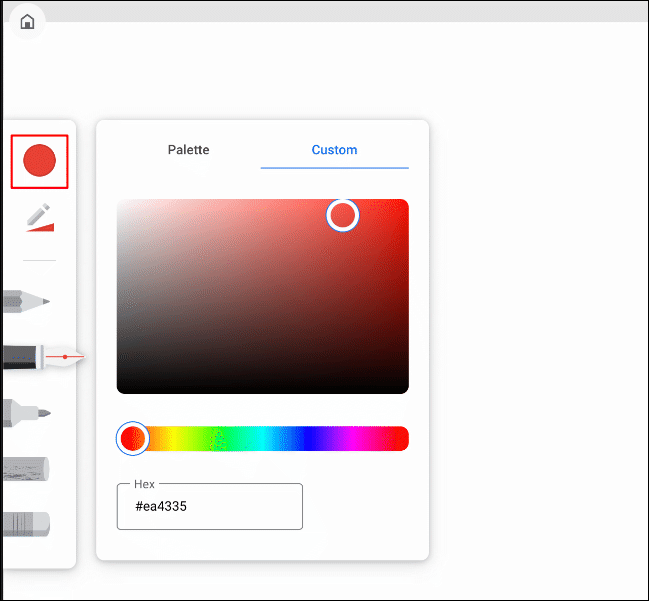Open the stroke size and opacity tool
649x601 pixels.
pos(39,218)
